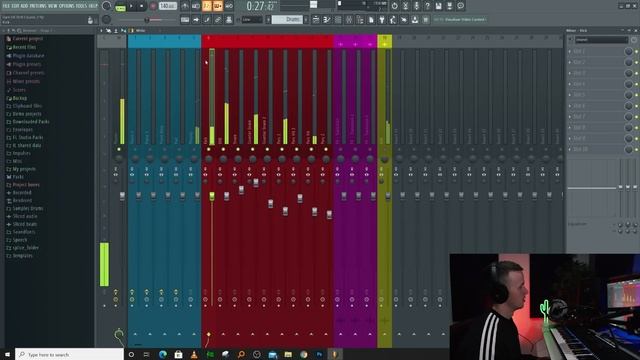Toggle the enable knob for effect Slot 2
The image size is (640, 360).
click(629, 62)
